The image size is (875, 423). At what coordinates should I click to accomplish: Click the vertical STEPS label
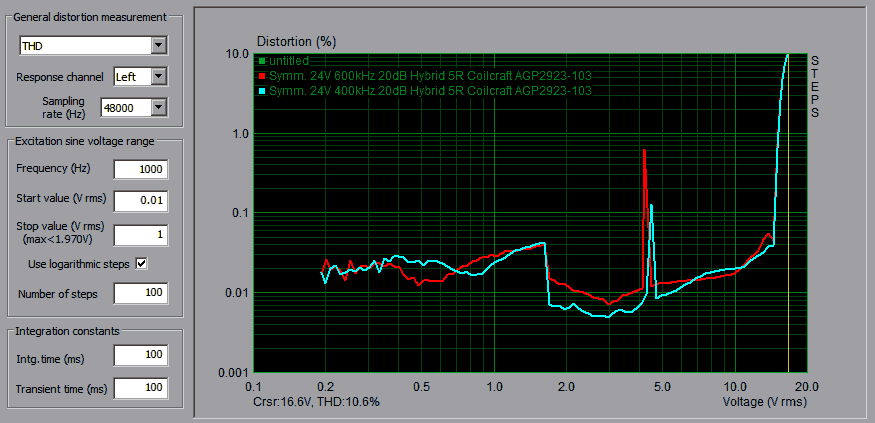815,85
